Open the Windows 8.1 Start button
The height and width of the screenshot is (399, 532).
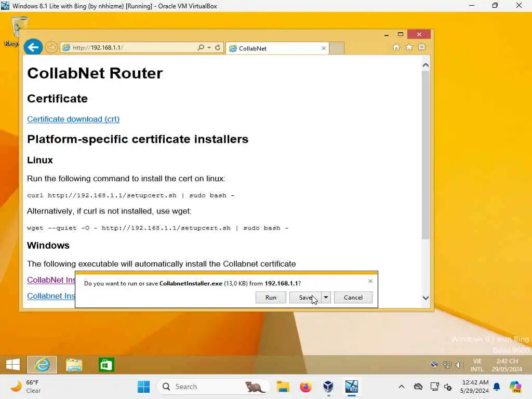tap(13, 365)
